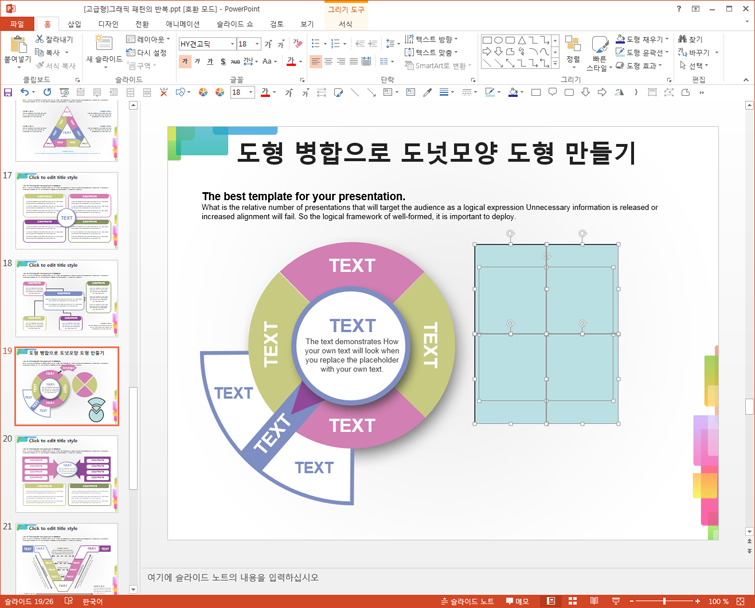Select the right arrow shape in shapes gallery

pos(487,52)
